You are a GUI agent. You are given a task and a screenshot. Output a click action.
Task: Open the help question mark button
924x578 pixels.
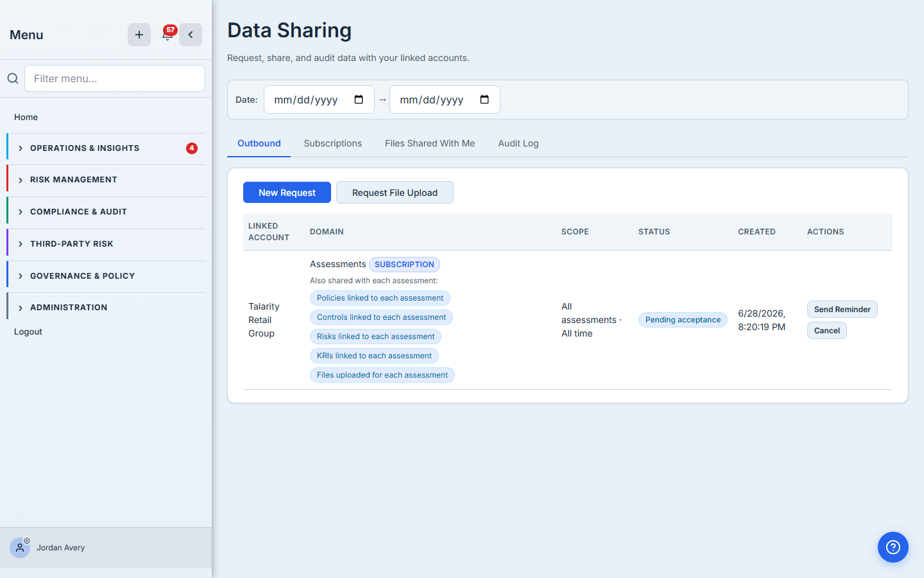893,547
